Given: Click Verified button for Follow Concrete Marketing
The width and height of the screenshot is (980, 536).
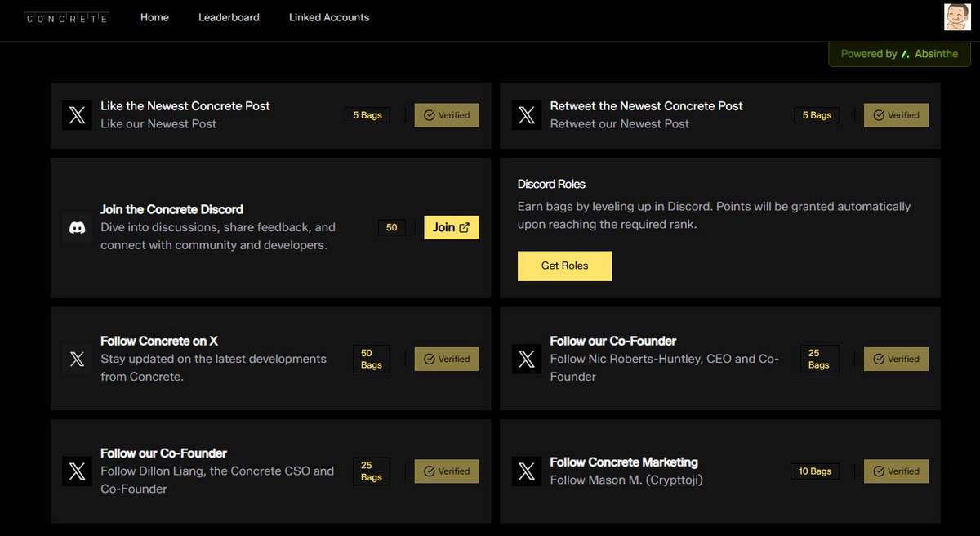Looking at the screenshot, I should [x=897, y=471].
